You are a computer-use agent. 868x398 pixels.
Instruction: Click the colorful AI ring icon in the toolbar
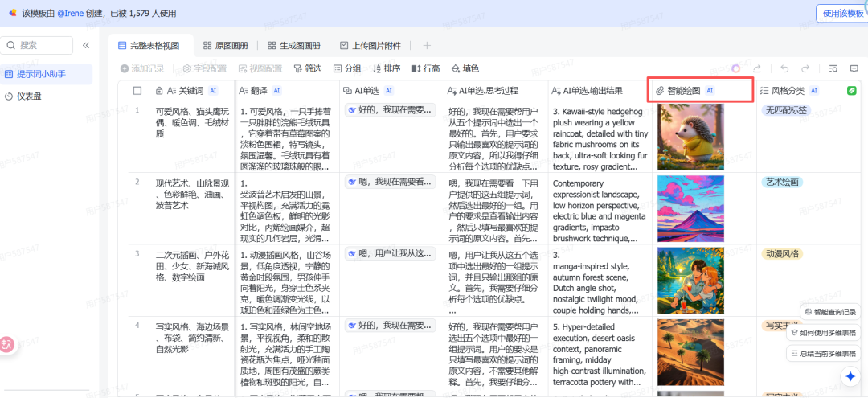(x=735, y=68)
